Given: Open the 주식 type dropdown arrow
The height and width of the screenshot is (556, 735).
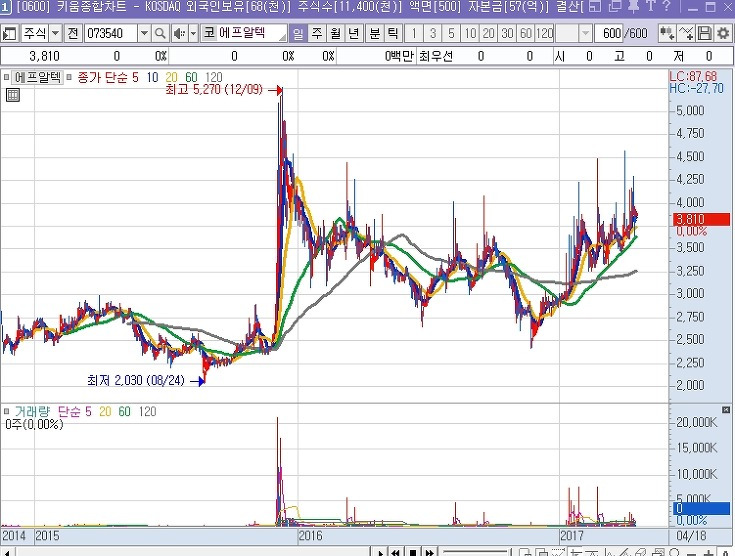Looking at the screenshot, I should point(55,33).
